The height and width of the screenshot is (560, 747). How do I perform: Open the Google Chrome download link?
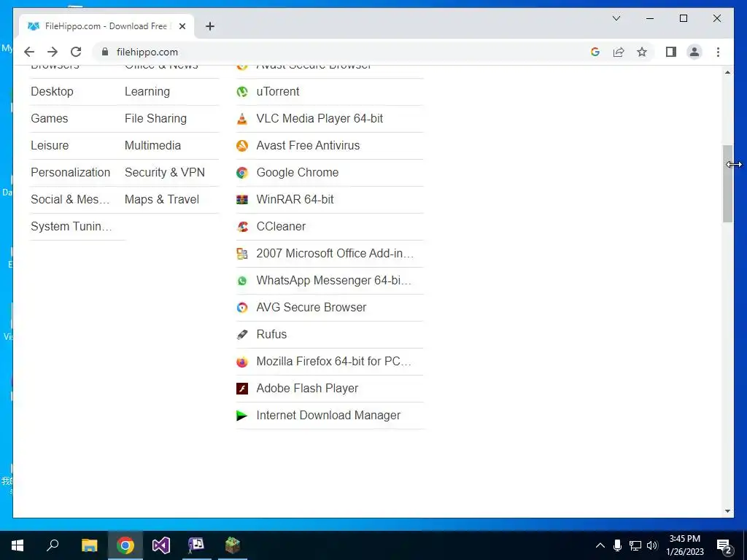[298, 172]
